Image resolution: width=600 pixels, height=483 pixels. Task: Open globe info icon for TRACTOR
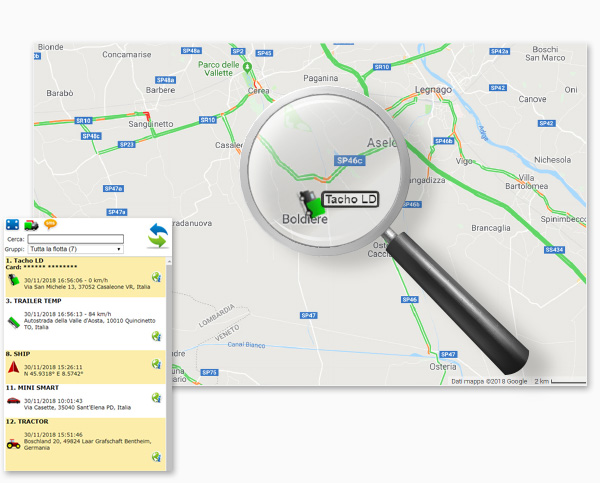156,457
